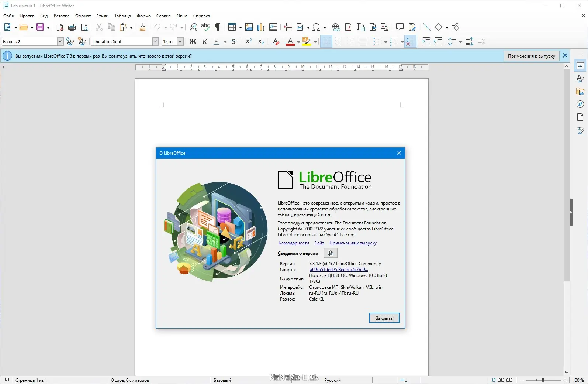
Task: Toggle strikethrough formatting
Action: click(x=234, y=41)
